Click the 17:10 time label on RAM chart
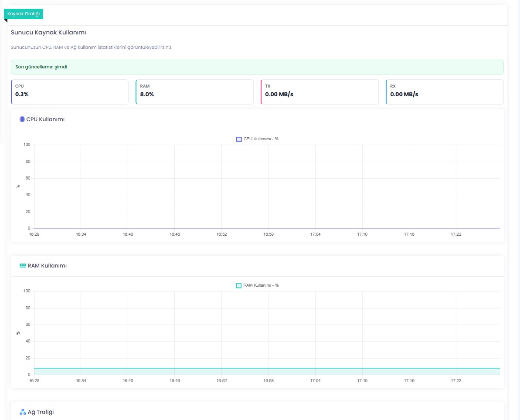This screenshot has height=420, width=520. [x=362, y=380]
